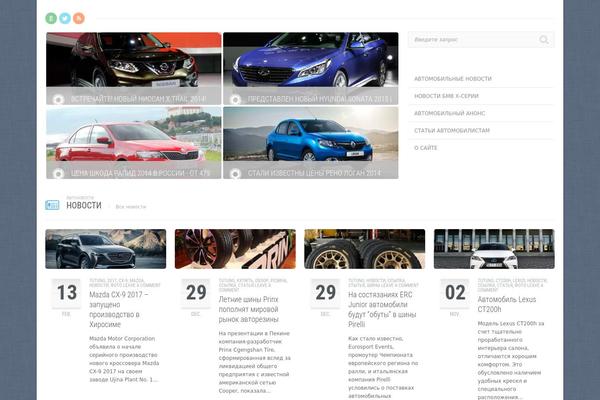Focus the search query input field
The image size is (600, 400).
point(481,39)
